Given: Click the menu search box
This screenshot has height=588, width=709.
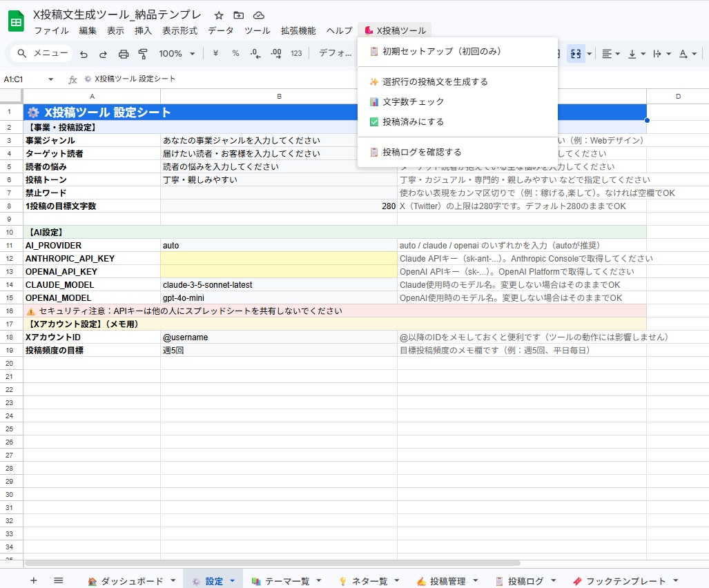Looking at the screenshot, I should 41,53.
